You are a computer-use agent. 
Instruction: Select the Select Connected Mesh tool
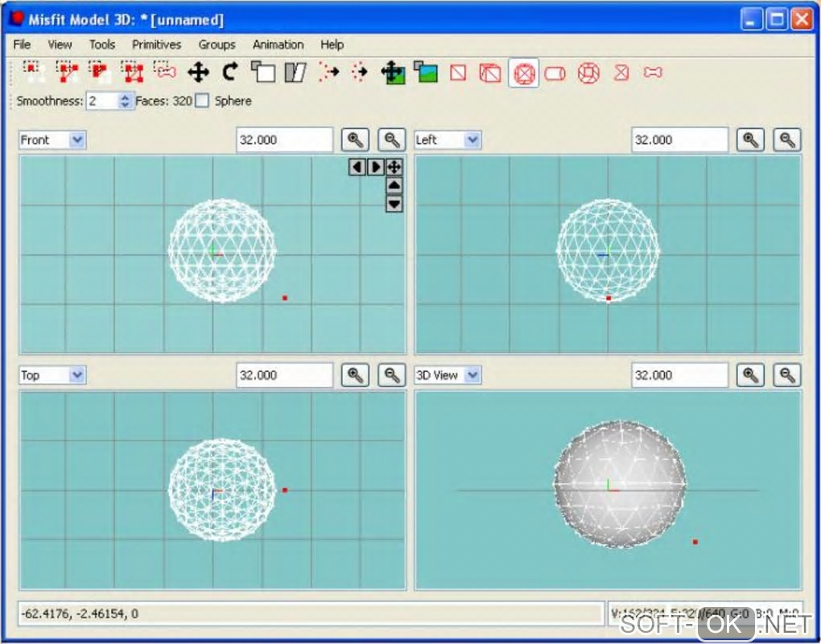click(x=100, y=72)
